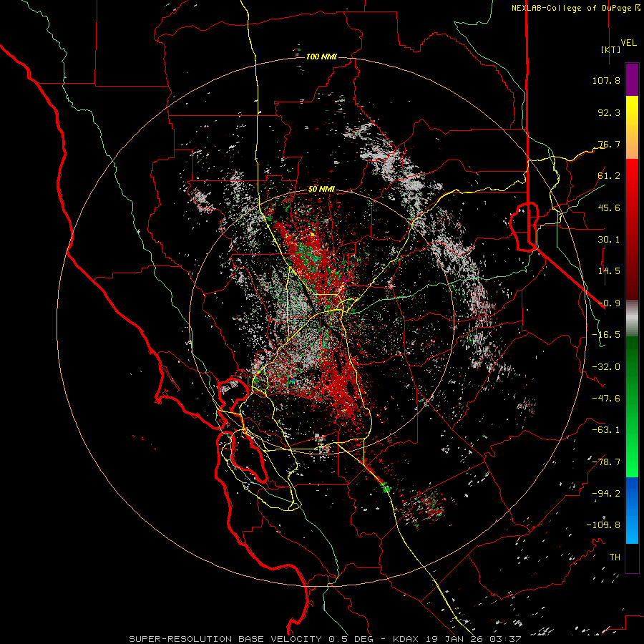Select the -47.6 scale label
Viewport: 644px width, 644px height.
tap(606, 399)
